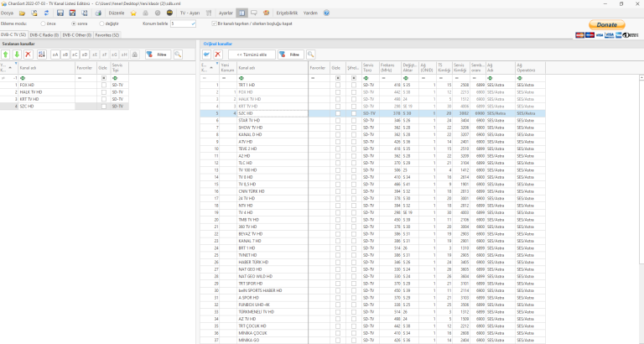Click the print channel list icon
This screenshot has width=644, height=344.
(x=98, y=13)
